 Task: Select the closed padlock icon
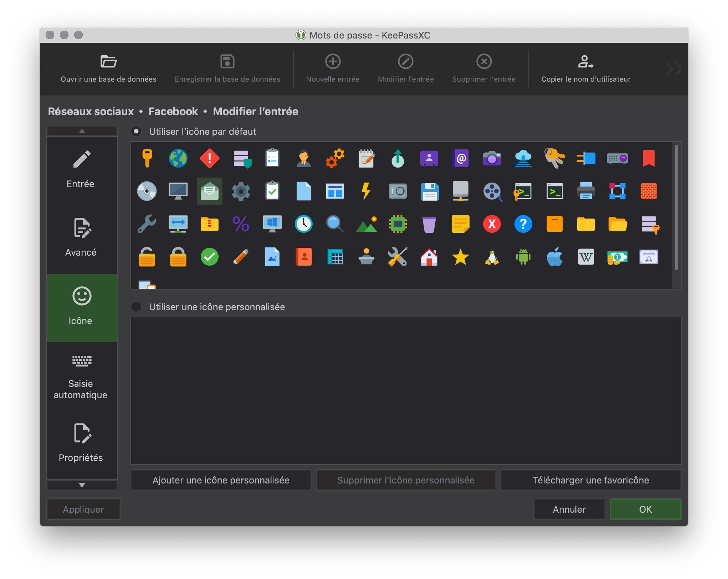click(178, 257)
